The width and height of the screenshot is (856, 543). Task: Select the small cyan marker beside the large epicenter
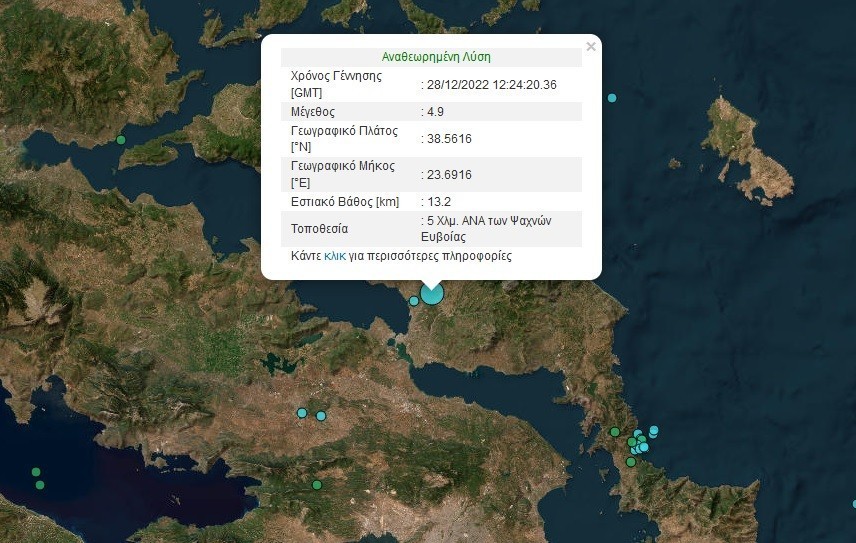coord(413,300)
